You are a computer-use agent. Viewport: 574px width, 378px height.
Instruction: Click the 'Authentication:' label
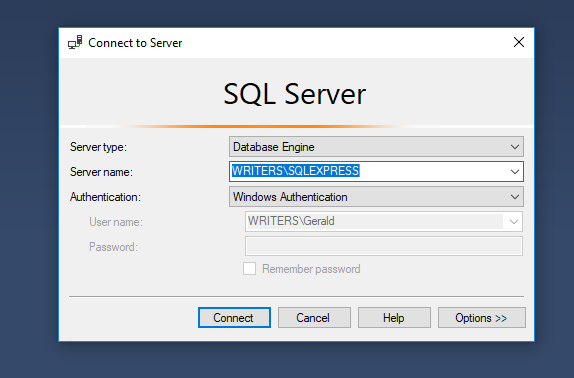105,197
